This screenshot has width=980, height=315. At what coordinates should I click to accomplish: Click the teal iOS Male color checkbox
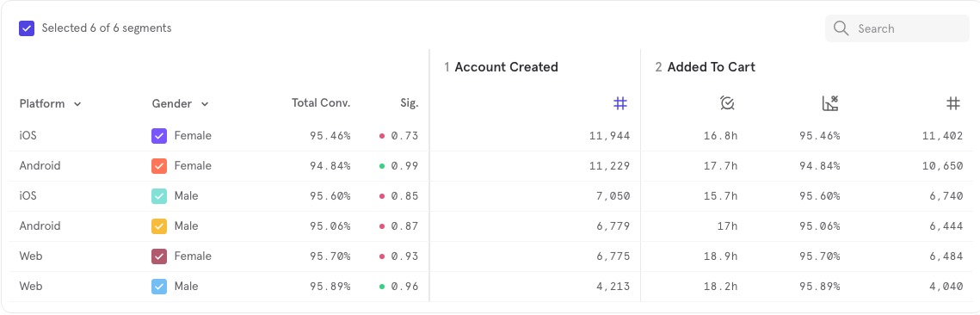click(159, 195)
